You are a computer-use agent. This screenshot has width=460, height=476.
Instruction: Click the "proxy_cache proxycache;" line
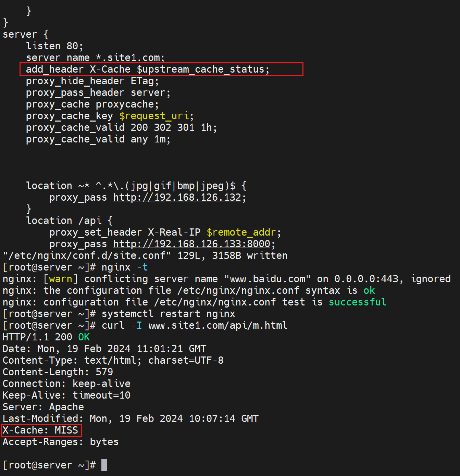click(x=92, y=104)
